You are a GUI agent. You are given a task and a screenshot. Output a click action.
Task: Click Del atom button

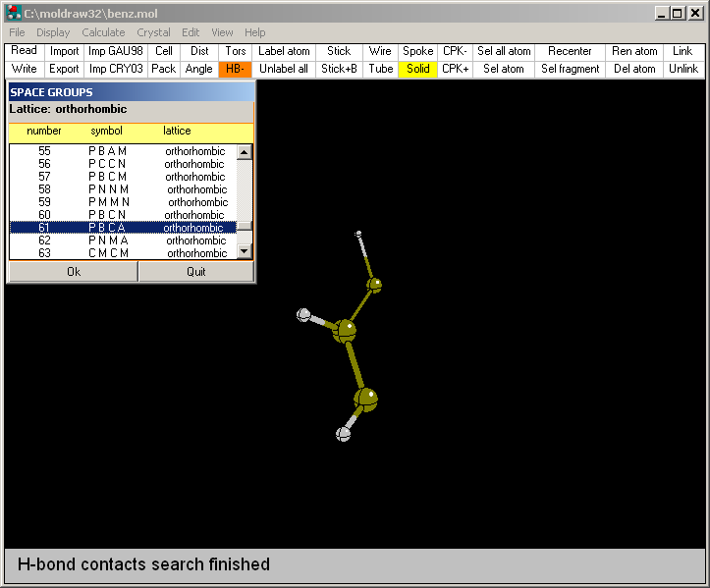pos(634,69)
